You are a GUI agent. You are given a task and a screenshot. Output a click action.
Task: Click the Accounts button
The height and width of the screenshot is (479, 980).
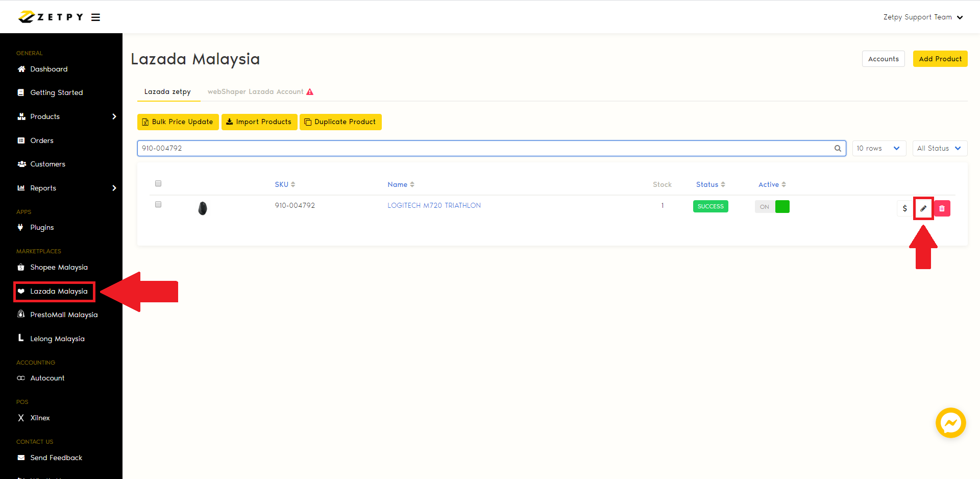click(884, 59)
